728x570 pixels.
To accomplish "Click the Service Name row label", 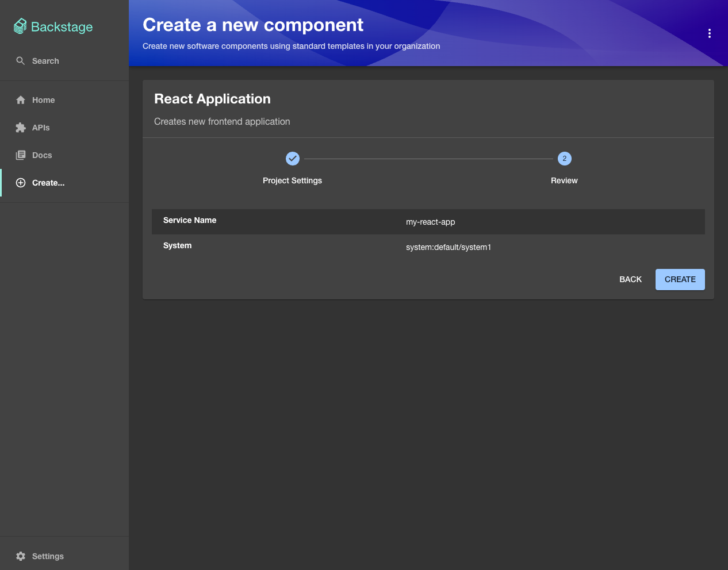I will click(190, 220).
